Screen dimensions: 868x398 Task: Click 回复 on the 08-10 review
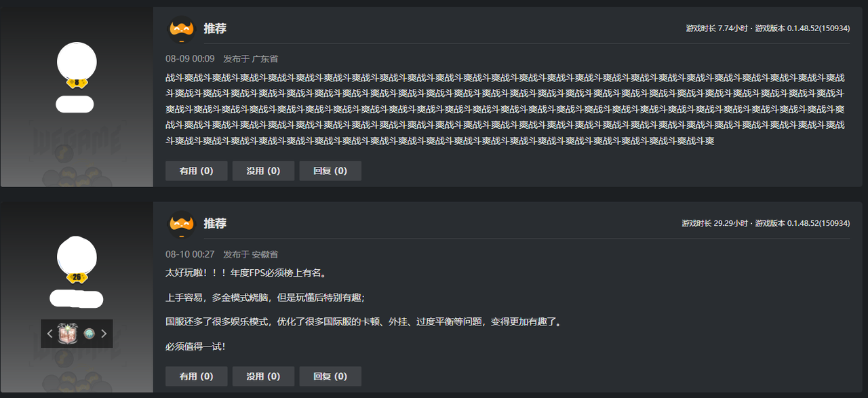tap(330, 376)
